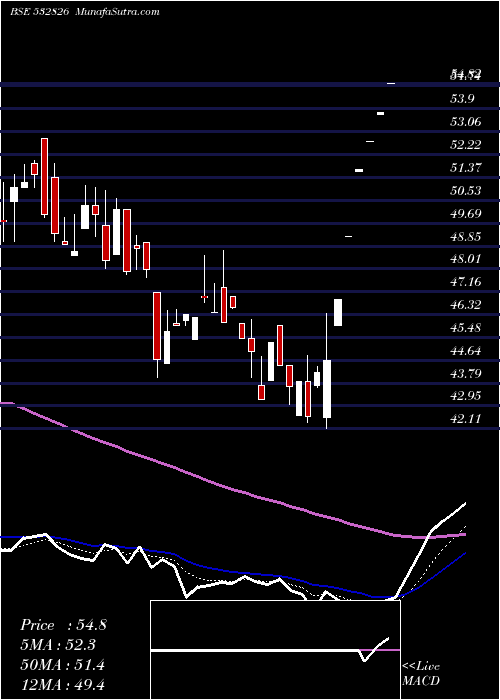
Task: Click the last white candlestick near 46.32
Action: coord(338,312)
